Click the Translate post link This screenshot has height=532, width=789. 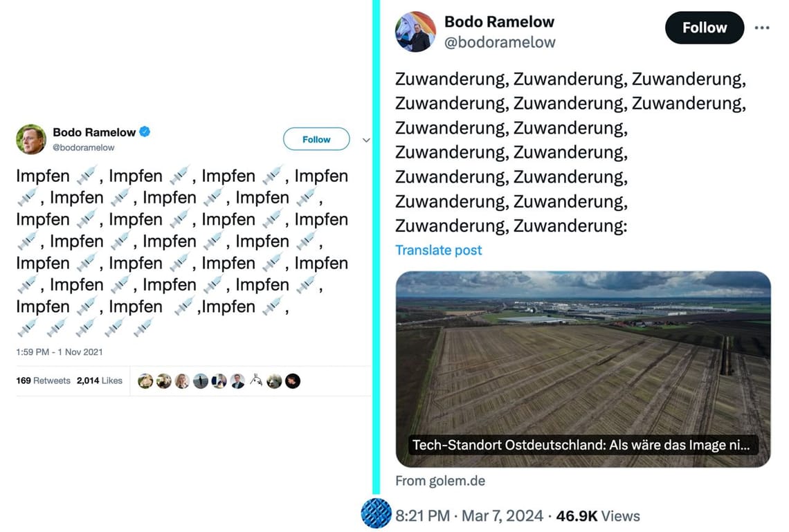pos(438,250)
